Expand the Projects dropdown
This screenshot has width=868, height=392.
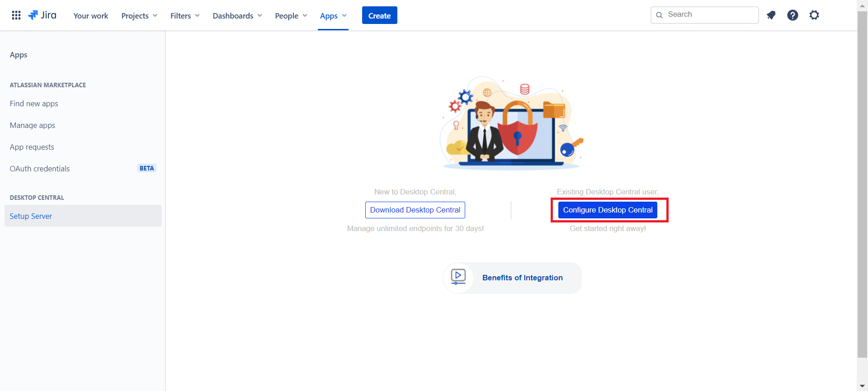coord(139,16)
